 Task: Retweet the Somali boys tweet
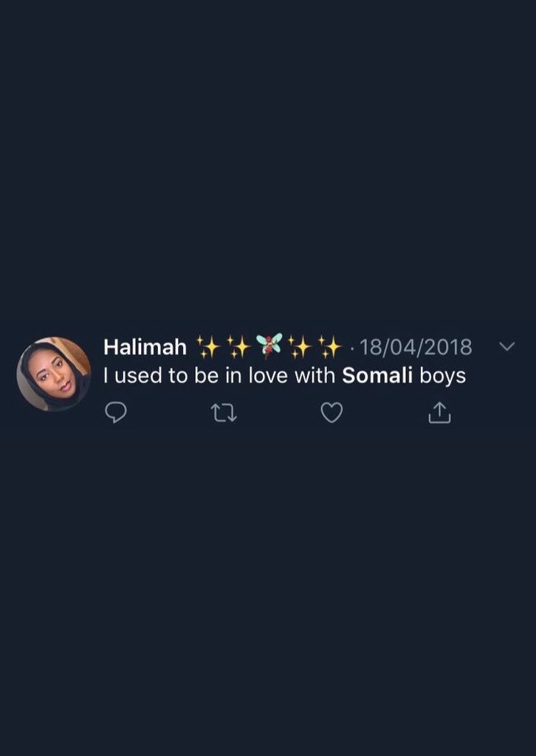224,413
